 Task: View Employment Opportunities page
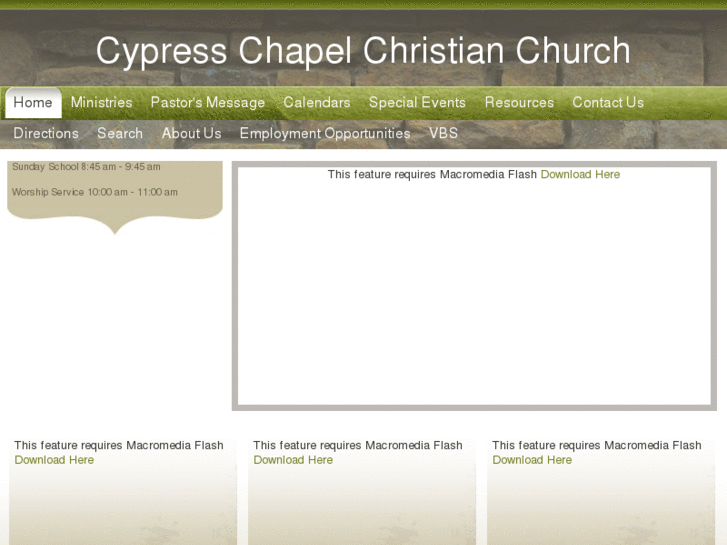[x=325, y=134]
